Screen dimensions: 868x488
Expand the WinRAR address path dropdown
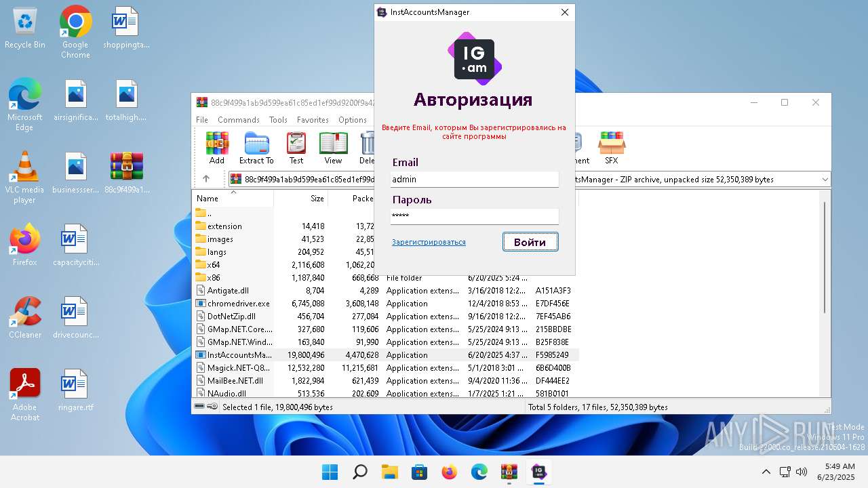825,180
